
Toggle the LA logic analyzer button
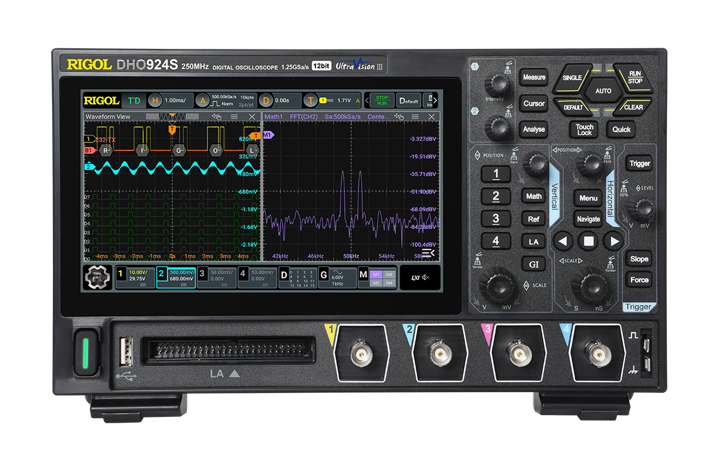pyautogui.click(x=533, y=242)
